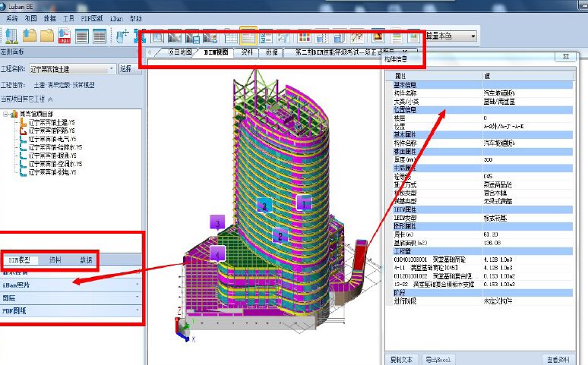
Task: Switch to the BIM视图 tab
Action: [x=216, y=52]
